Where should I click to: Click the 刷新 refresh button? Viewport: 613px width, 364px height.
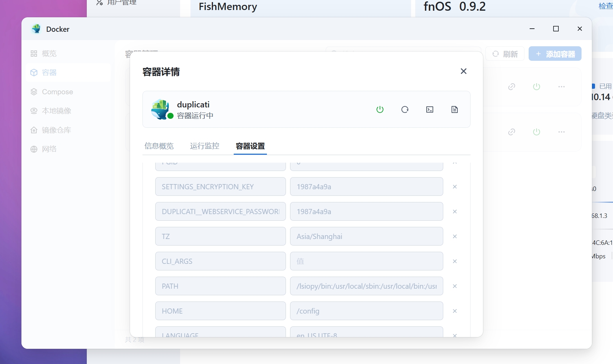(x=505, y=54)
